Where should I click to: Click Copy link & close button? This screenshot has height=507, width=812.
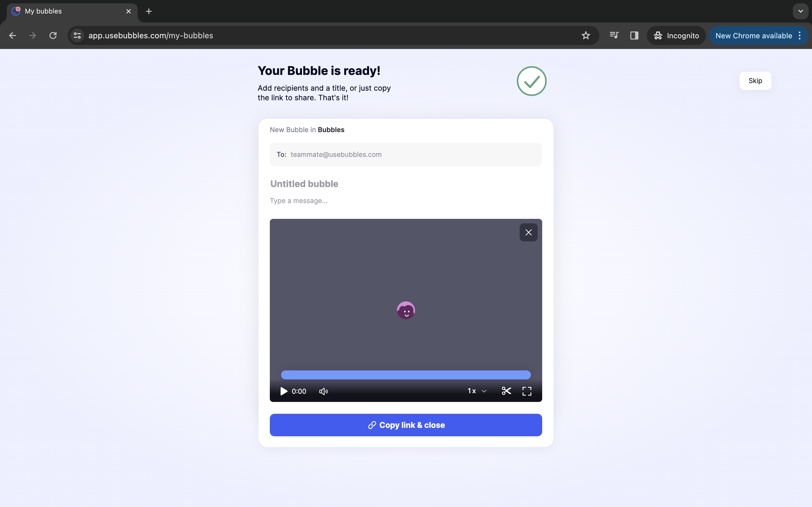pos(406,425)
